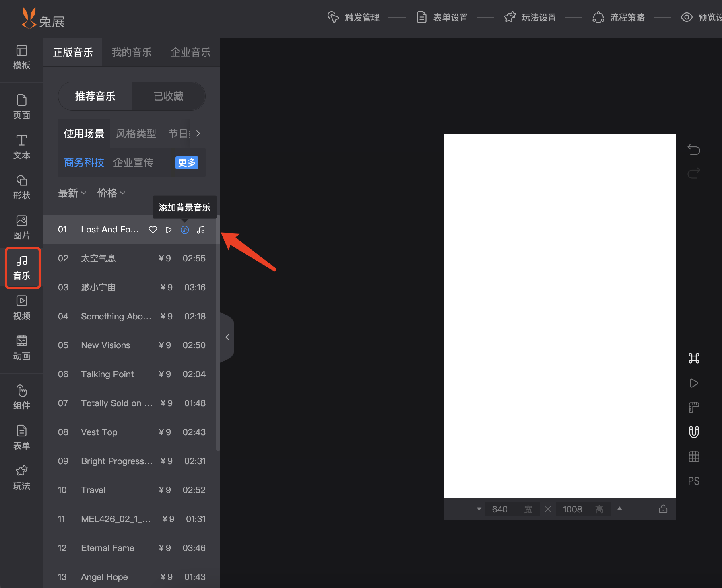
Task: Open the 图片 images panel
Action: 22,228
